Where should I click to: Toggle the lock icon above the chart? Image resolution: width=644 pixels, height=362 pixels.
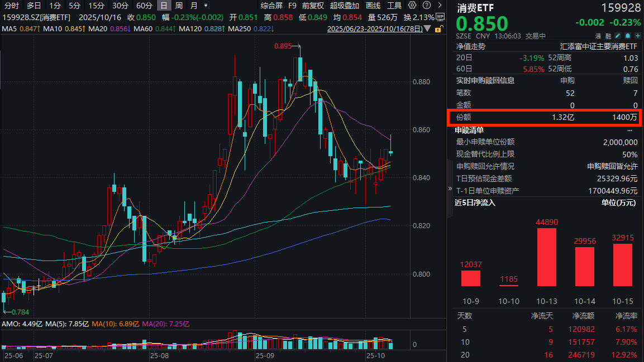pyautogui.click(x=438, y=29)
